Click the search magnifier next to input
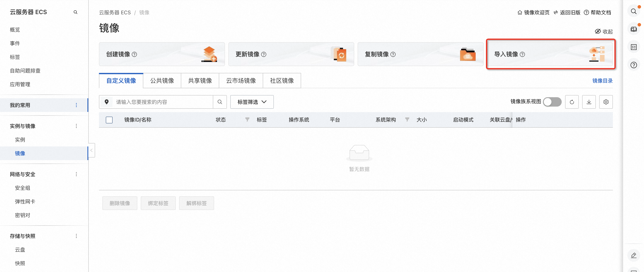Screen dimensions: 644x272 coord(220,102)
